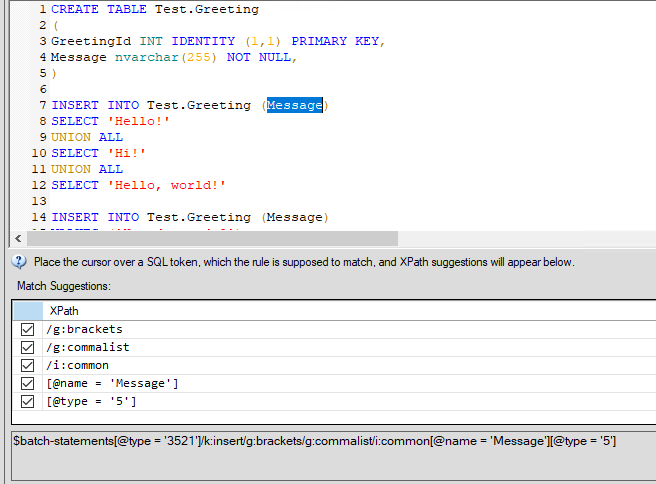
Task: Click the left arrow of horizontal scrollbar
Action: pyautogui.click(x=18, y=239)
